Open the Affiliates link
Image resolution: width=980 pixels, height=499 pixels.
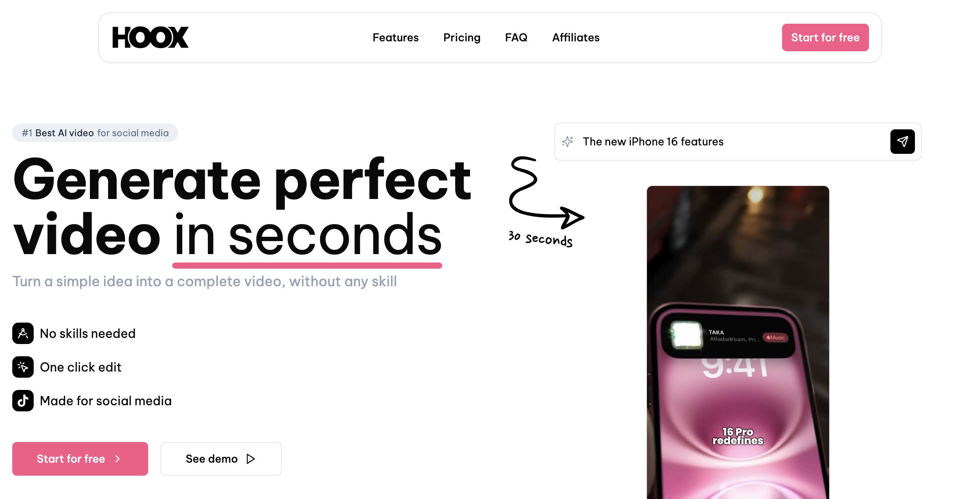pyautogui.click(x=576, y=38)
